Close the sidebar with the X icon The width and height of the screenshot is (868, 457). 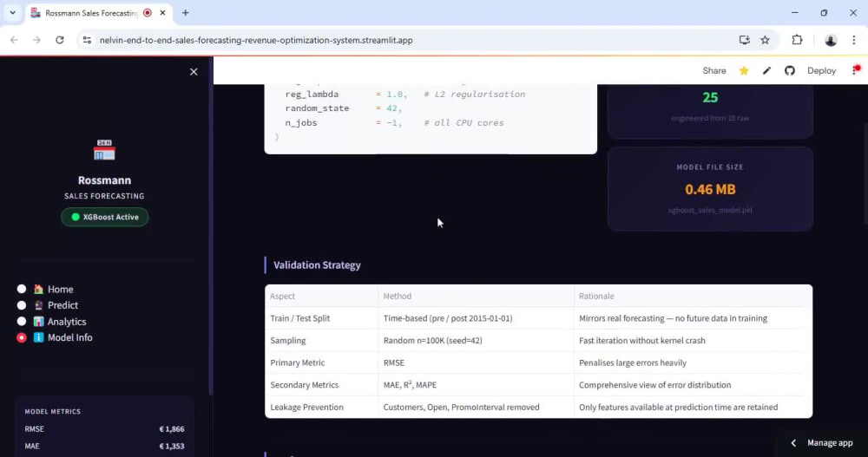[194, 72]
